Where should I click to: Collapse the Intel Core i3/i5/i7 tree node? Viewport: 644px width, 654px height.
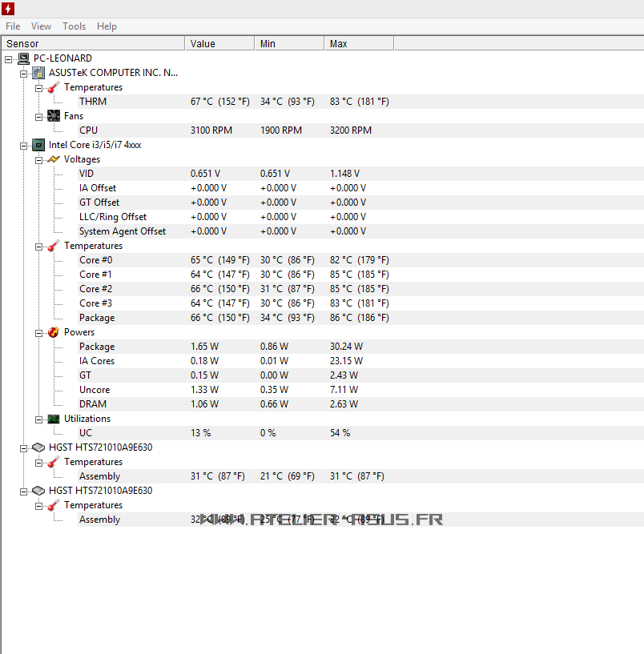click(24, 145)
